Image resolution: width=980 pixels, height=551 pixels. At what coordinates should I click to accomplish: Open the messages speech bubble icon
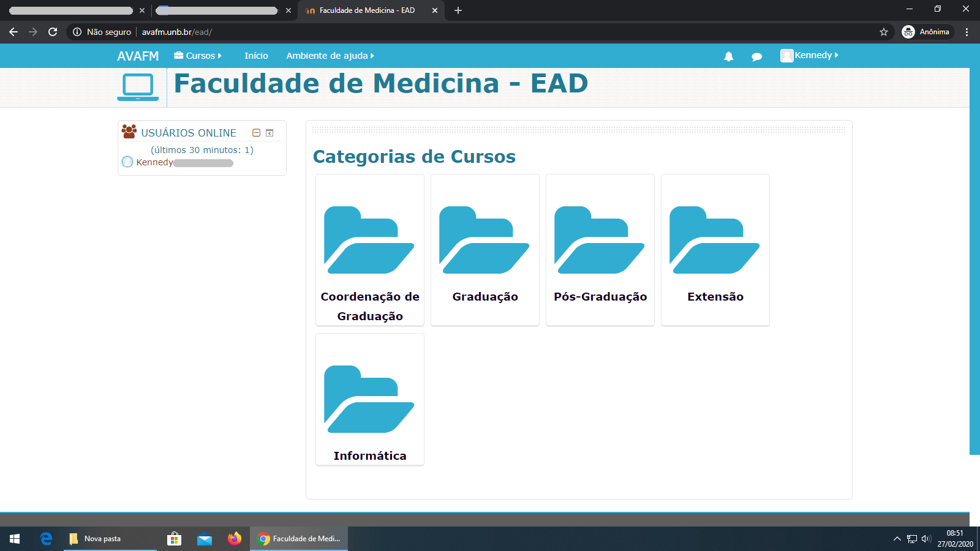coord(756,56)
